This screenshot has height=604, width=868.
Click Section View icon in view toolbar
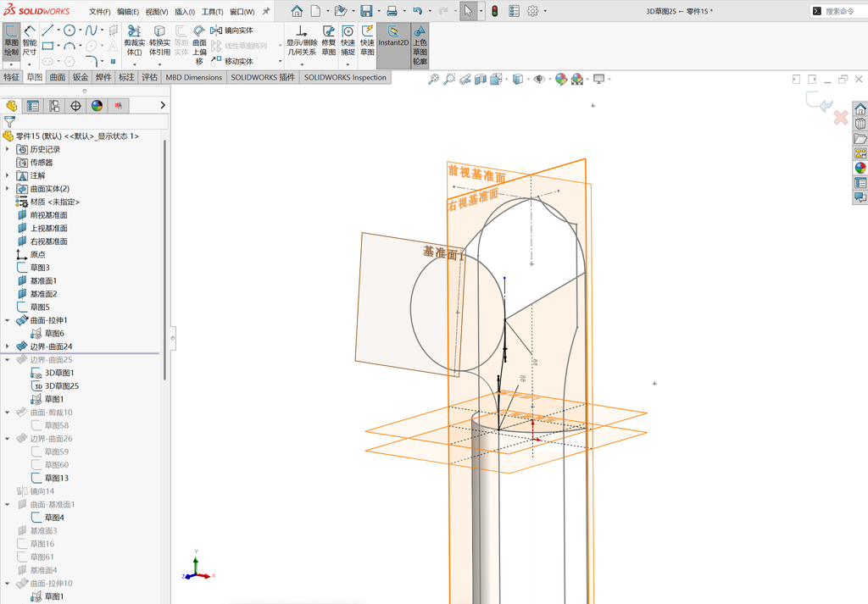tap(481, 79)
